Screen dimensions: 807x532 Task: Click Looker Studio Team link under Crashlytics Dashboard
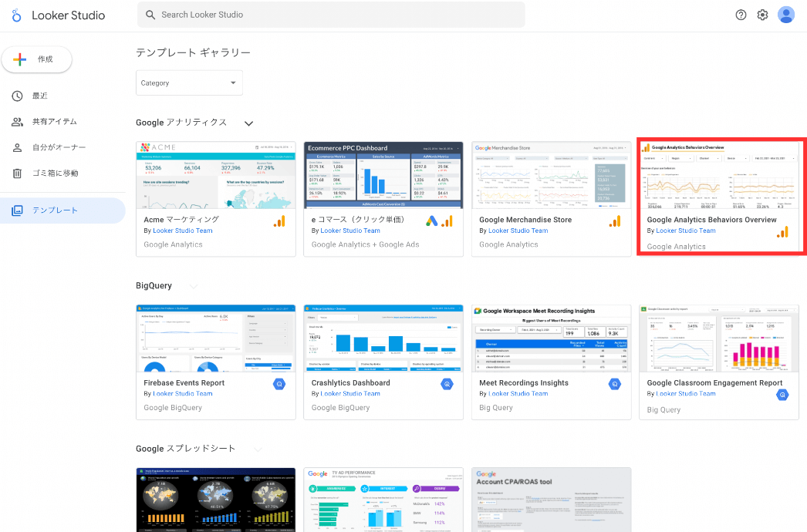click(350, 393)
